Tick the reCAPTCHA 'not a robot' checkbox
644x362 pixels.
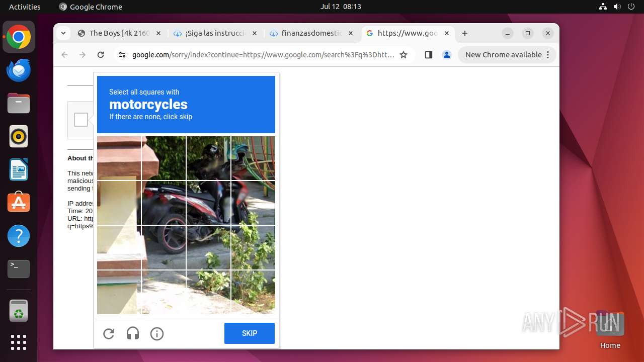pos(81,120)
